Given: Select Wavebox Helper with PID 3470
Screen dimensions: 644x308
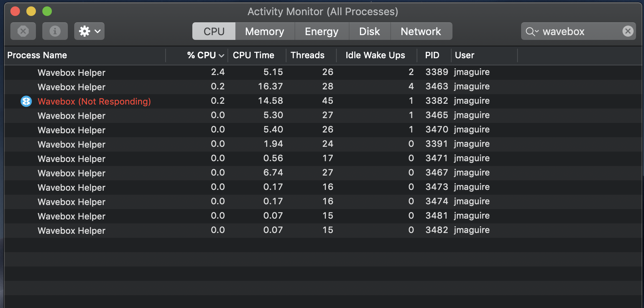Looking at the screenshot, I should click(323, 130).
